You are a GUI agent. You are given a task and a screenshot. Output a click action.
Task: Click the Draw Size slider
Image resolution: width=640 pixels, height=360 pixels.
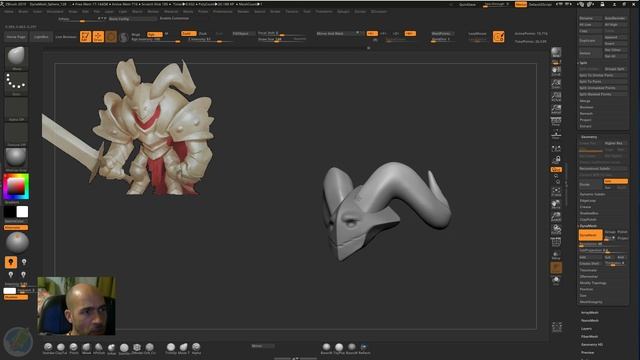point(282,40)
